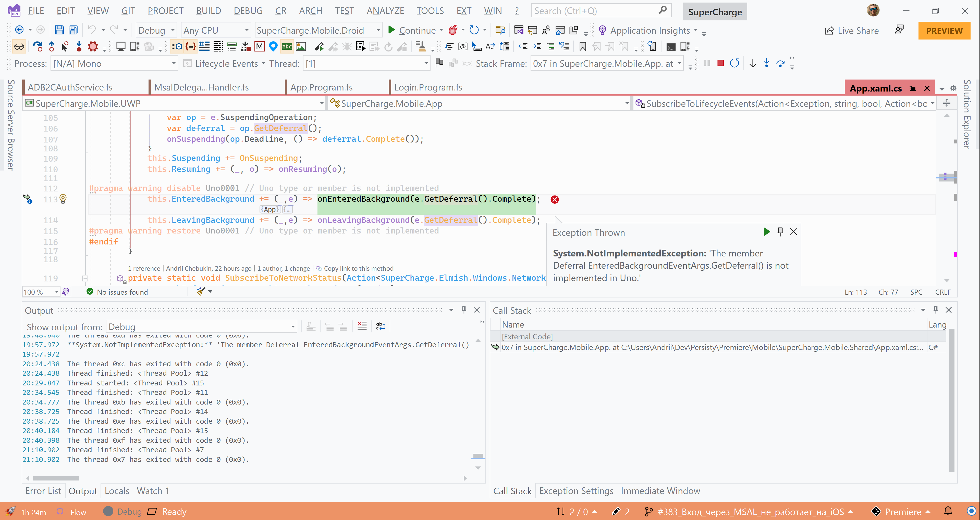This screenshot has width=980, height=520.
Task: Toggle word wrap in the Output panel
Action: coord(381,326)
